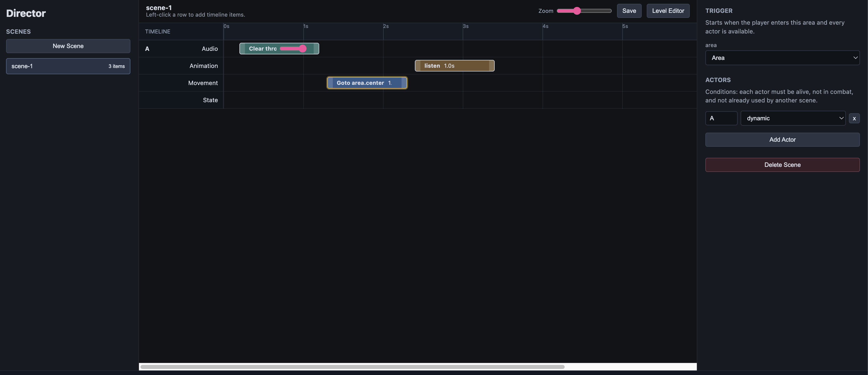This screenshot has width=868, height=375.
Task: Save the current scene
Action: [x=629, y=11]
